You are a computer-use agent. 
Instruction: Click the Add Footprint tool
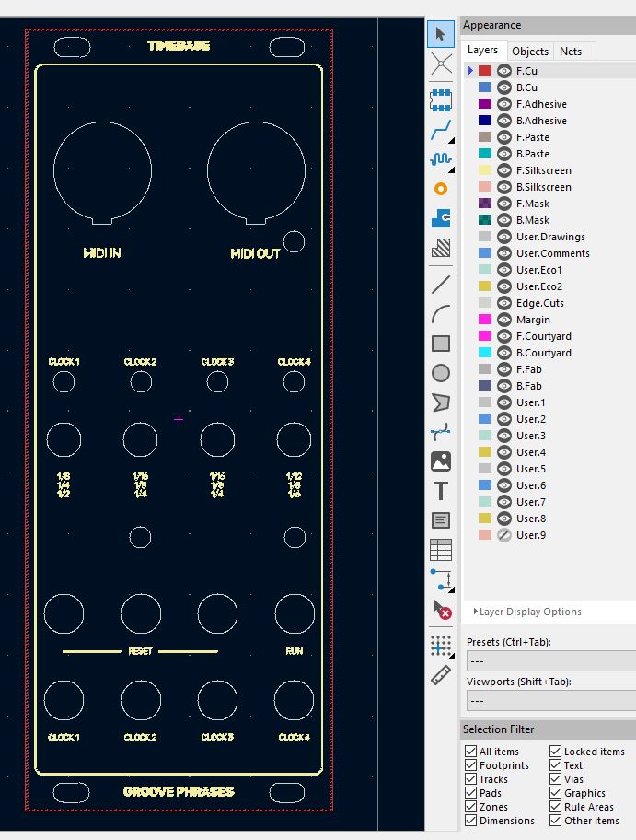click(441, 100)
